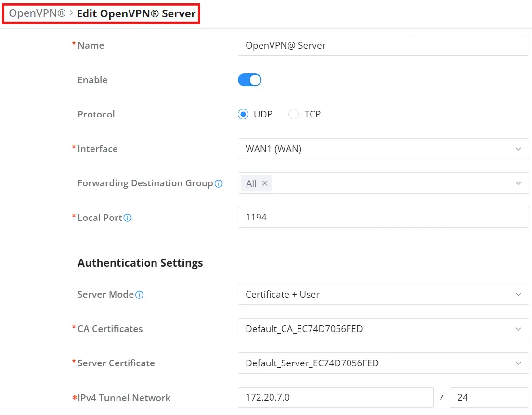Click the CA Certificates label

[x=110, y=329]
